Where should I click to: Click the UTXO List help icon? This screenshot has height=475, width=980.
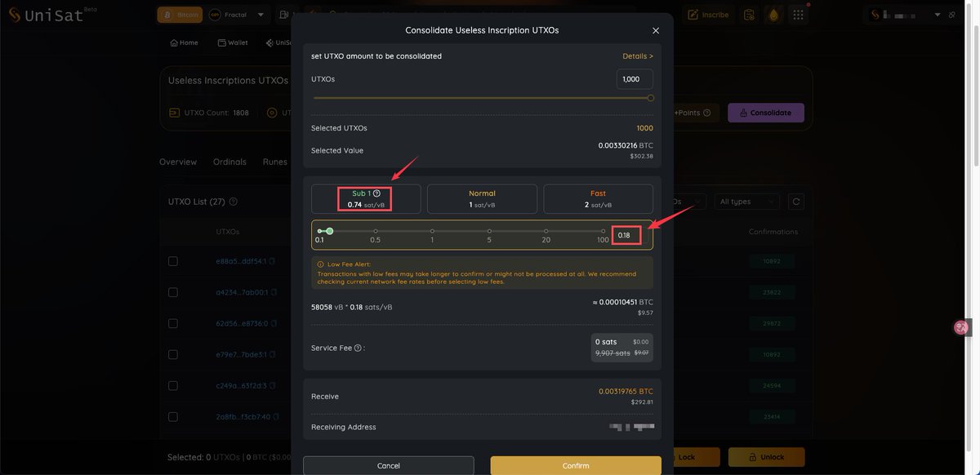pyautogui.click(x=233, y=202)
